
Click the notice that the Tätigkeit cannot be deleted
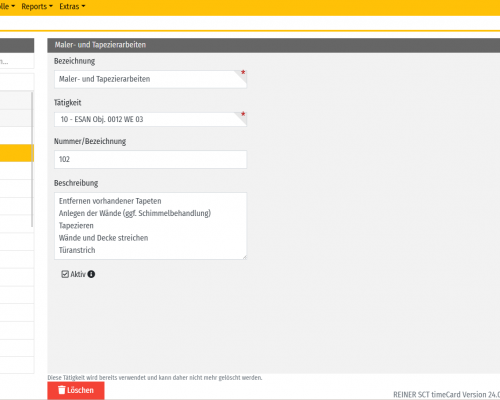point(155,378)
